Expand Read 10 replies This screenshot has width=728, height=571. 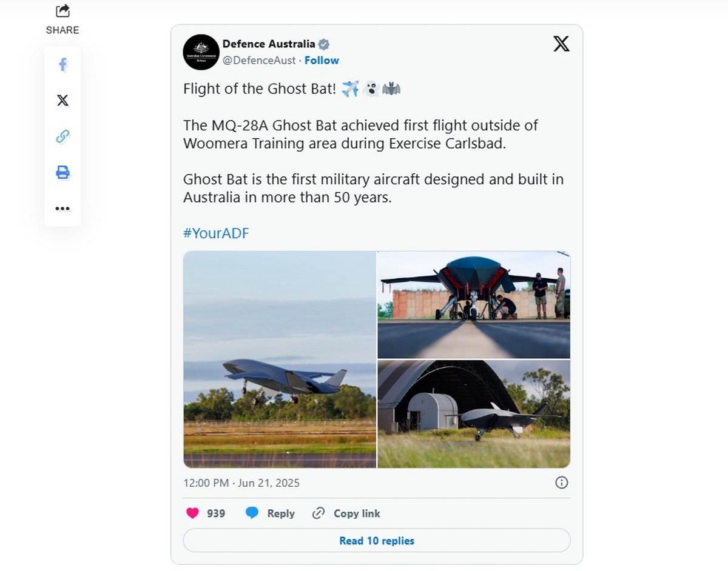point(377,541)
